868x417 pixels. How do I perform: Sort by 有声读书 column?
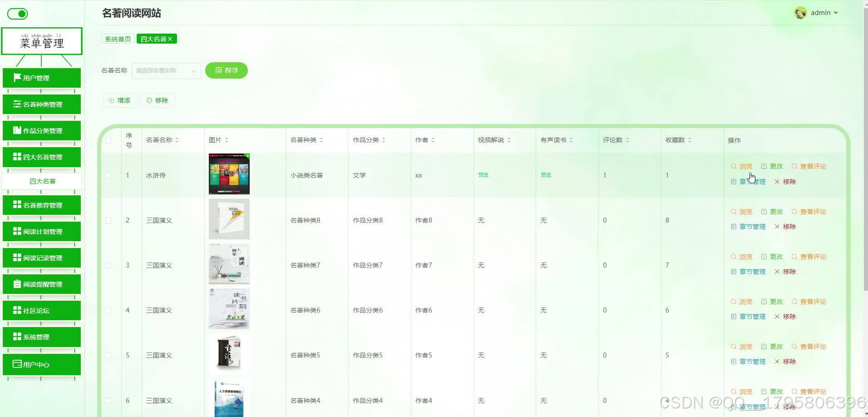point(571,140)
